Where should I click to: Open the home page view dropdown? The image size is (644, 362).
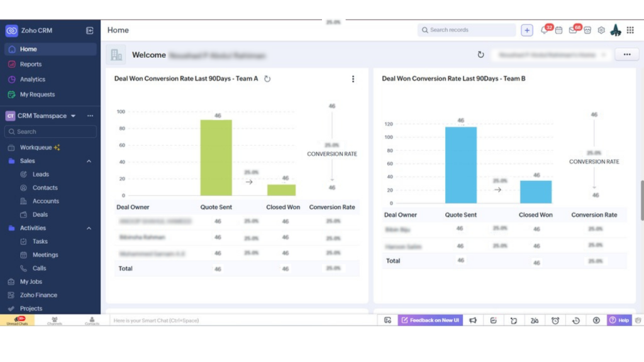(551, 55)
